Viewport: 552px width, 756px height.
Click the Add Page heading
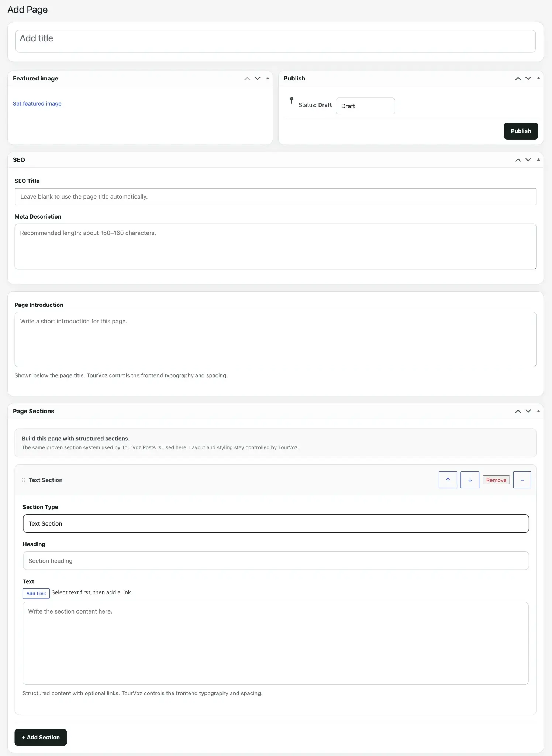point(28,10)
